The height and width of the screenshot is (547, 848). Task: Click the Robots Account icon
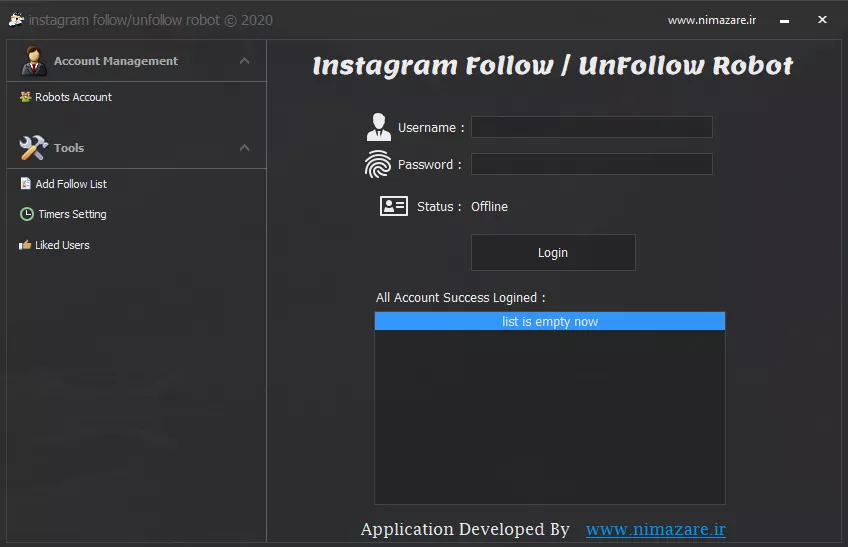pos(25,97)
